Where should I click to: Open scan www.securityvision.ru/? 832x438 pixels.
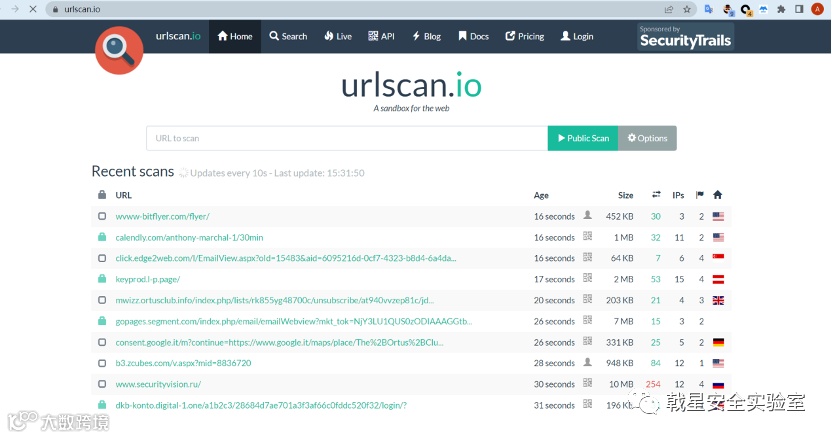point(158,384)
